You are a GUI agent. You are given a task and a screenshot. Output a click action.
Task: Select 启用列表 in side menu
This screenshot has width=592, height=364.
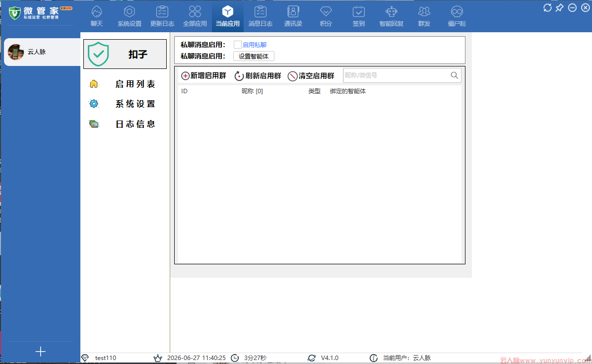[125, 84]
